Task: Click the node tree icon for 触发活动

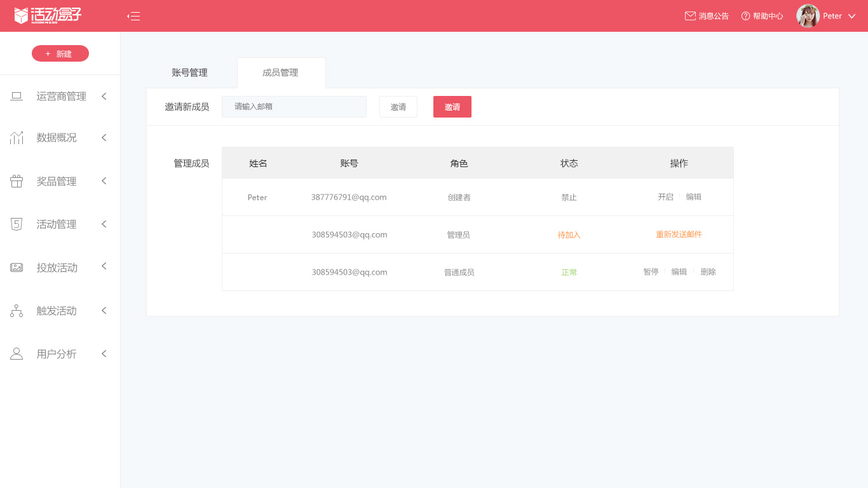Action: [17, 311]
